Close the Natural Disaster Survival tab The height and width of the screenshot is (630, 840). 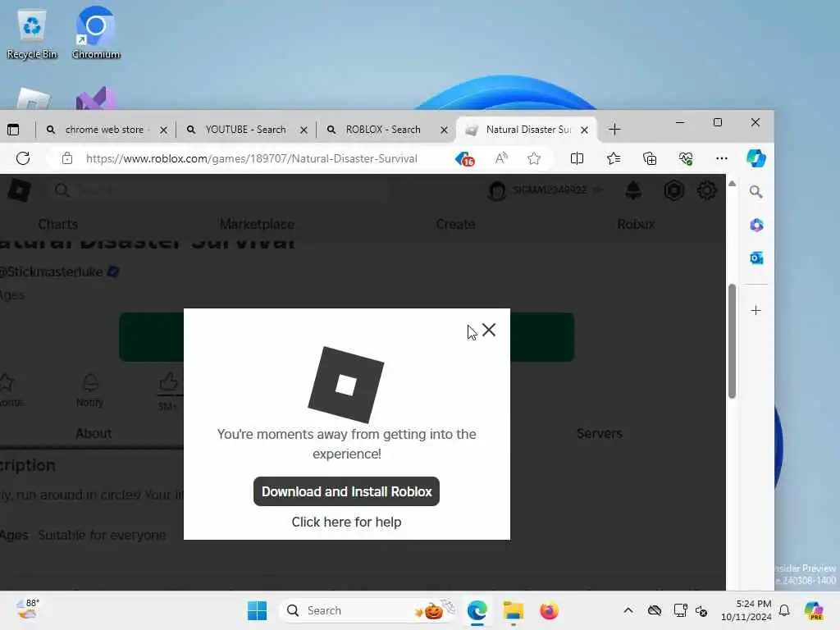pyautogui.click(x=584, y=130)
